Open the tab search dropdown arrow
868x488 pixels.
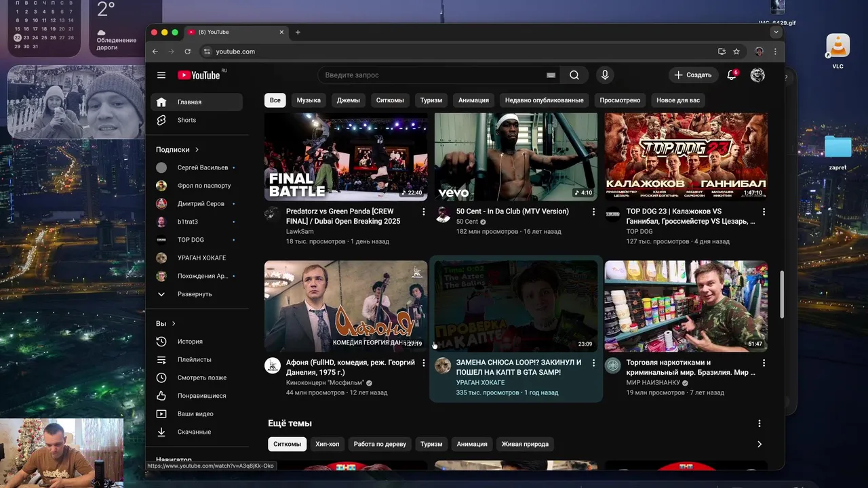pos(776,32)
